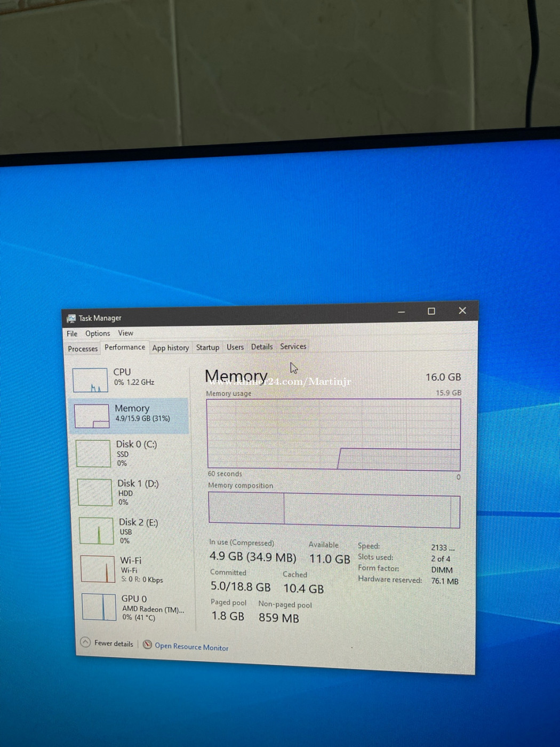This screenshot has height=747, width=560.
Task: Switch to the App history tab
Action: [x=171, y=348]
